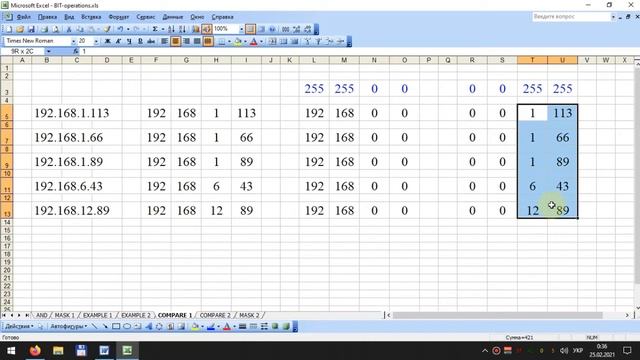Screen dimensions: 640x360
Task: Launch the Chart Wizard icon
Action: (196, 29)
